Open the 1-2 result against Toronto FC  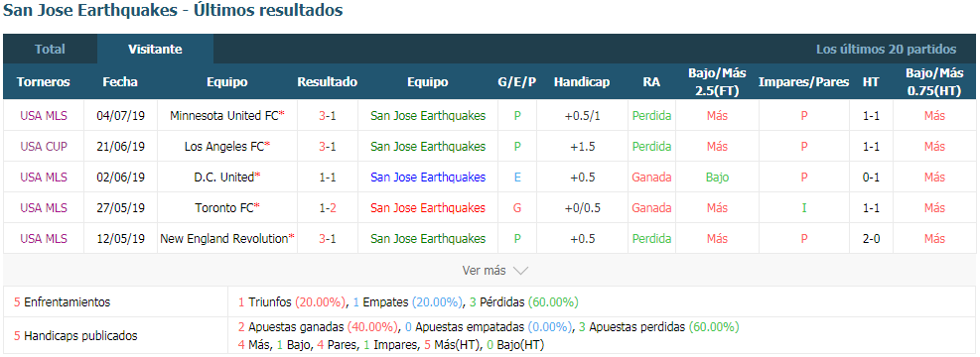point(328,208)
